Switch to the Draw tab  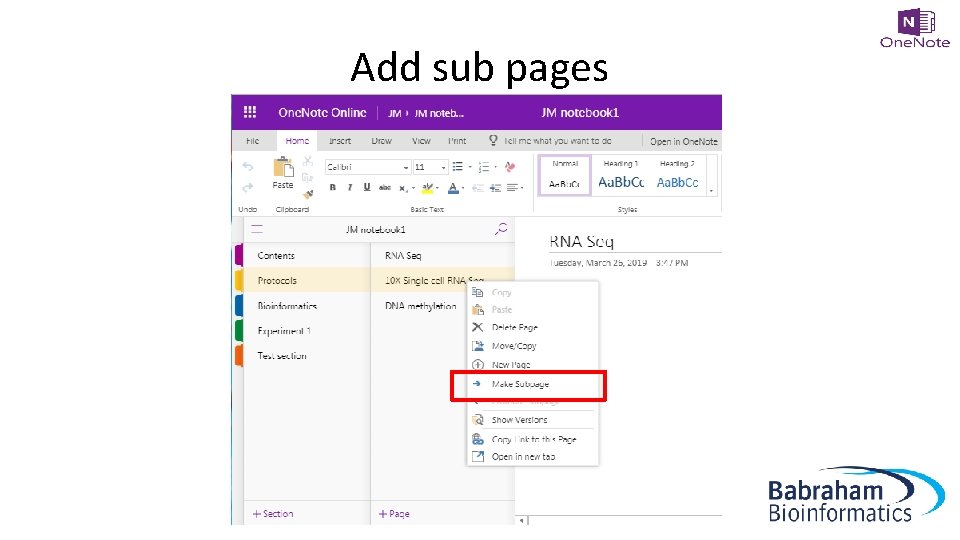[381, 141]
